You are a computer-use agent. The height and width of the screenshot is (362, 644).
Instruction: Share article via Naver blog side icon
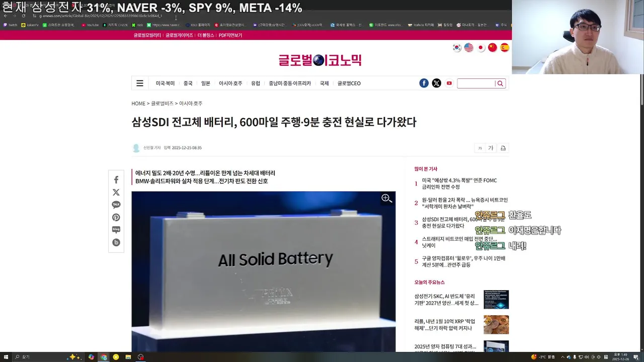click(x=116, y=230)
